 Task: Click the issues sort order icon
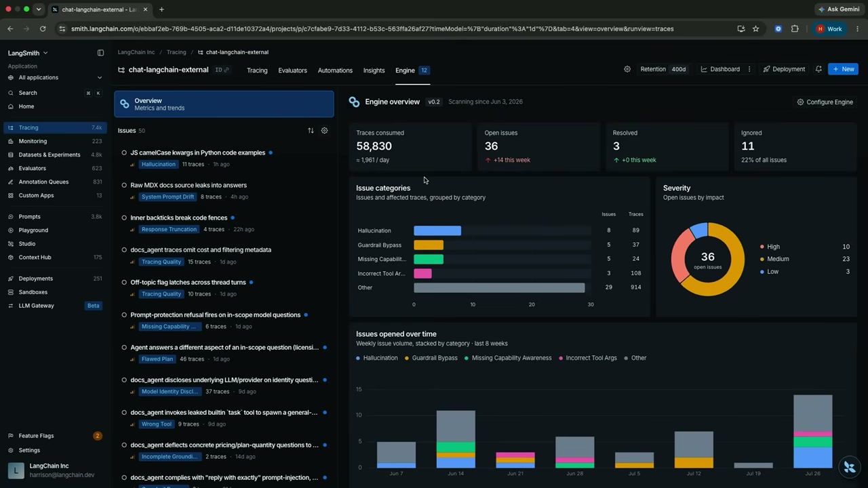(311, 130)
